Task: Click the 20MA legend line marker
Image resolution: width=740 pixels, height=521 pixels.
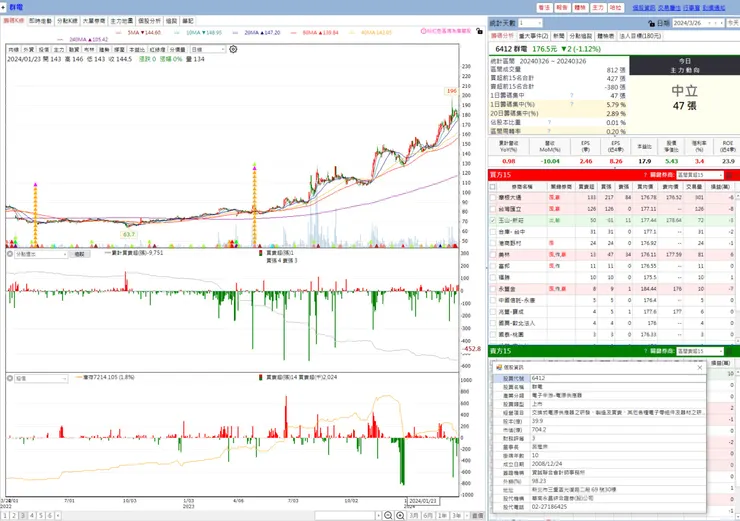Action: [235, 33]
